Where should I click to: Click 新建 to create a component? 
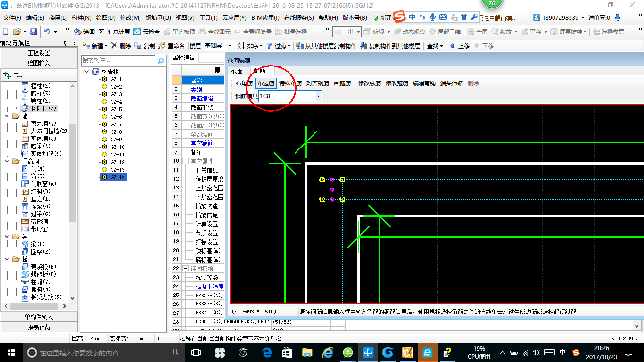[x=95, y=46]
